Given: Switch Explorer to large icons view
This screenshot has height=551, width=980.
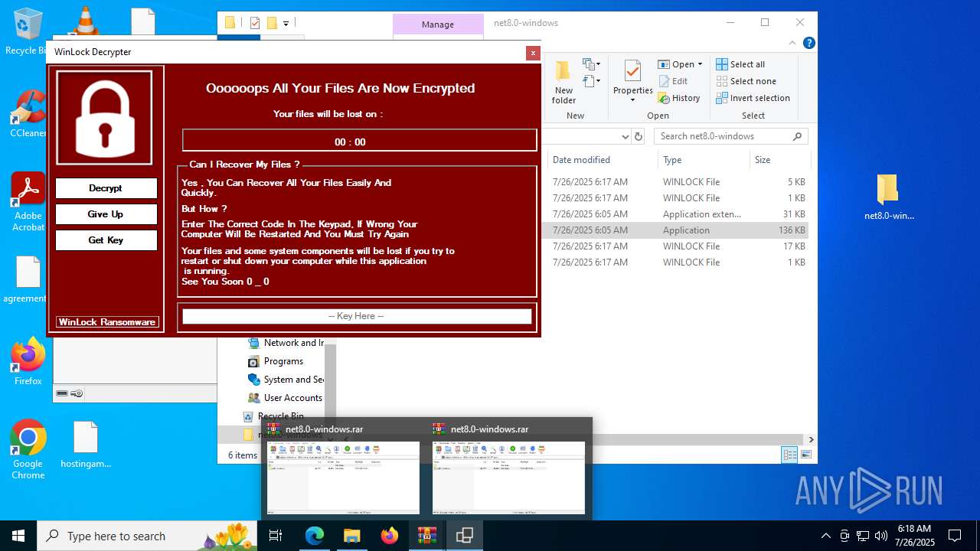Looking at the screenshot, I should (805, 455).
